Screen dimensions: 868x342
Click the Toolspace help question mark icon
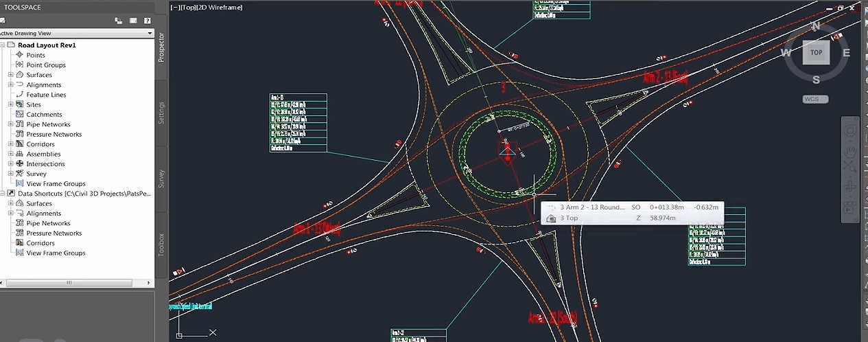(147, 21)
